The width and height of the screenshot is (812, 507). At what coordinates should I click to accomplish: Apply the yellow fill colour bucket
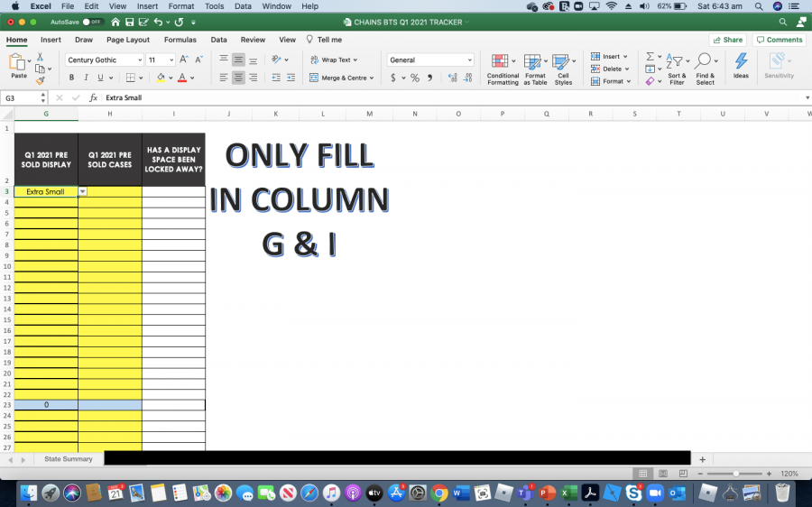(161, 78)
